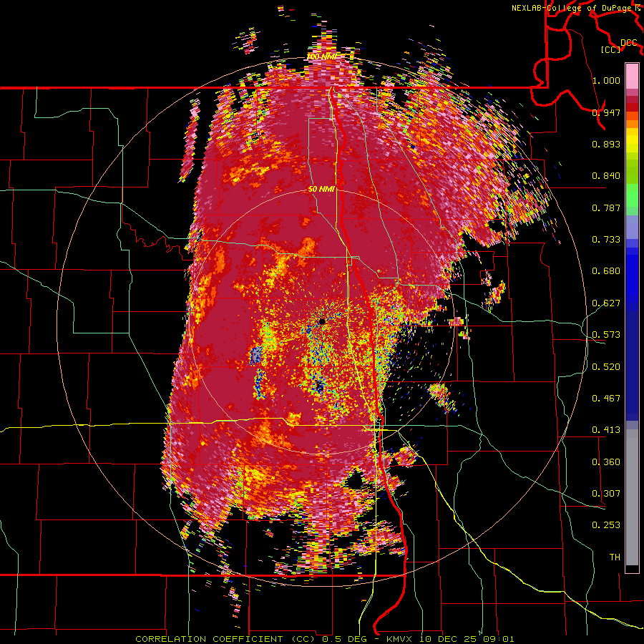This screenshot has height=644, width=644.
Task: Select the 0.680 scale value
Action: [606, 271]
